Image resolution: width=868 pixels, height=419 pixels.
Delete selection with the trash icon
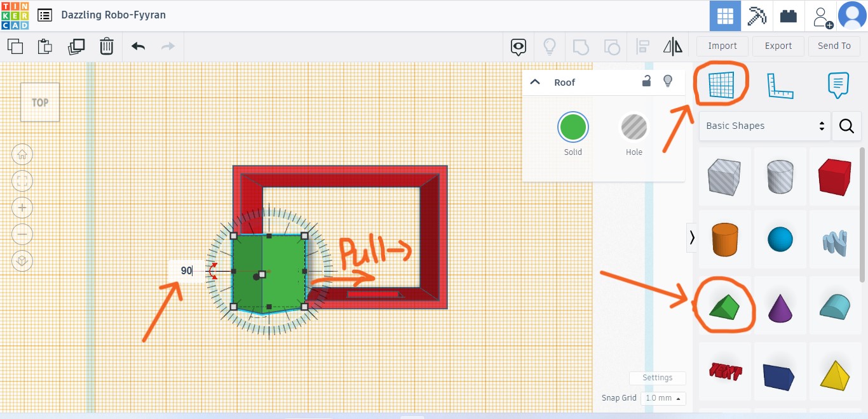[x=107, y=46]
